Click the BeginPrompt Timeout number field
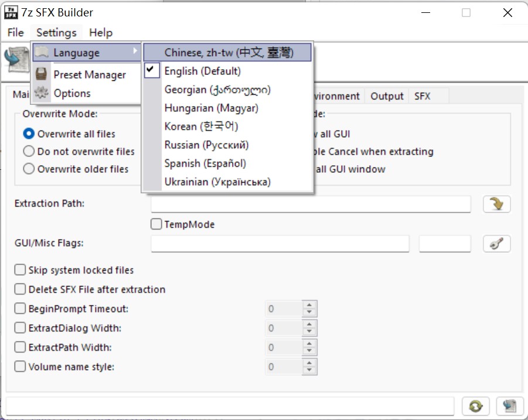 (284, 309)
